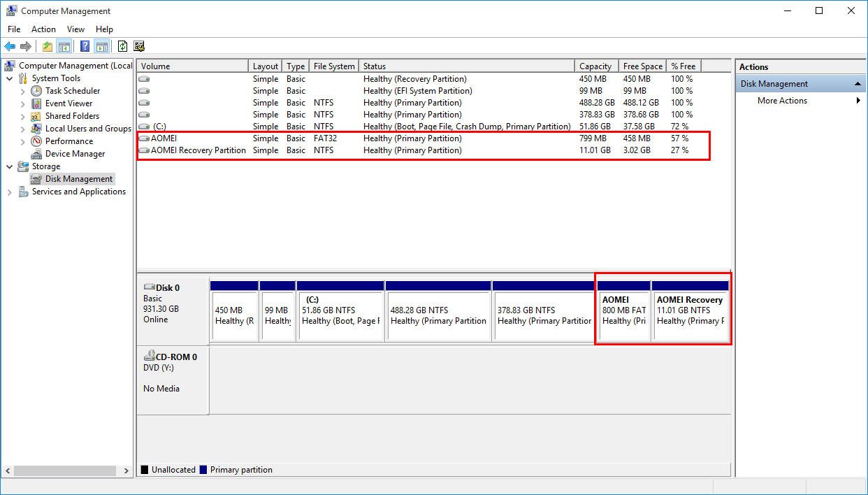Viewport: 868px width, 495px height.
Task: Sort the list by Free Space column
Action: [x=642, y=66]
